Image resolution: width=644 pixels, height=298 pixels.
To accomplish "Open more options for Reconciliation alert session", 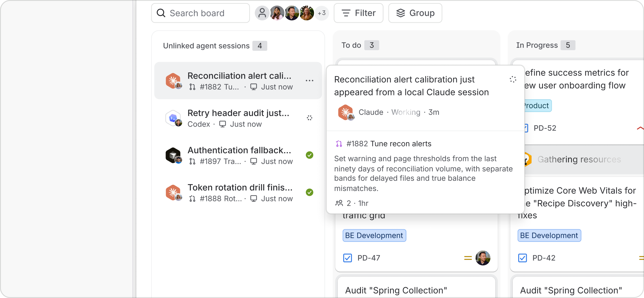I will [x=310, y=81].
